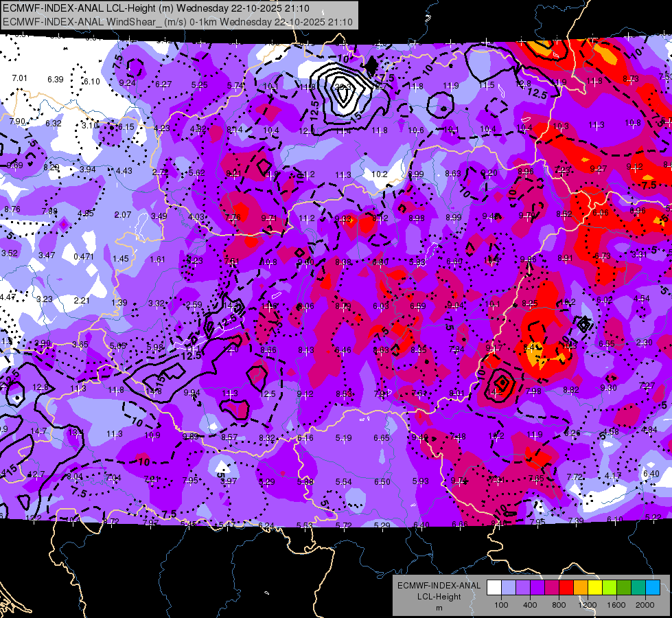Click the grid value 1.45
Viewport: 672px width, 618px height.
pyautogui.click(x=121, y=259)
